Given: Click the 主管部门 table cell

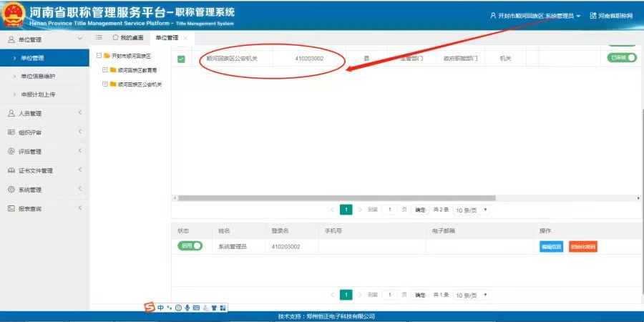Looking at the screenshot, I should (411, 59).
